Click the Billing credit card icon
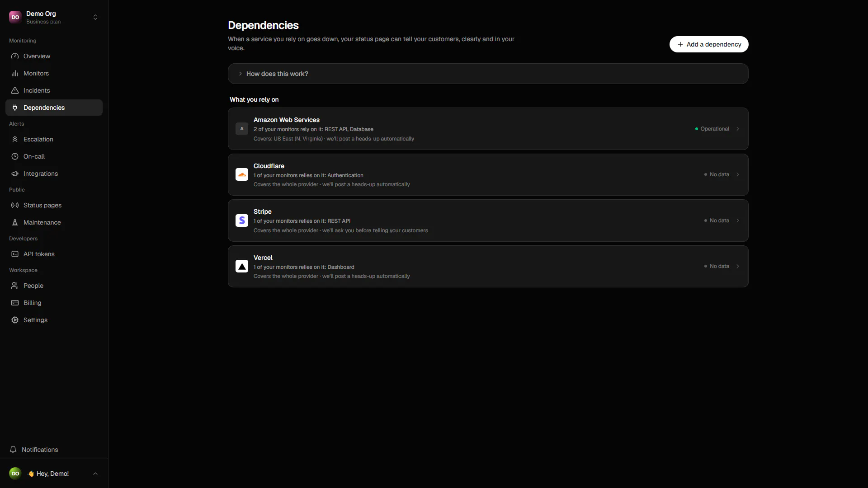This screenshot has height=488, width=868. 15,303
